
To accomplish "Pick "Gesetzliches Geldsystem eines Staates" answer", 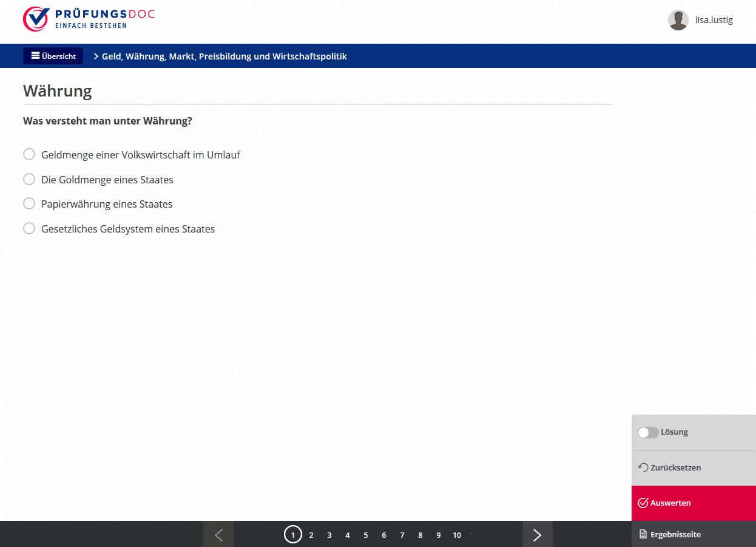I will click(x=29, y=229).
